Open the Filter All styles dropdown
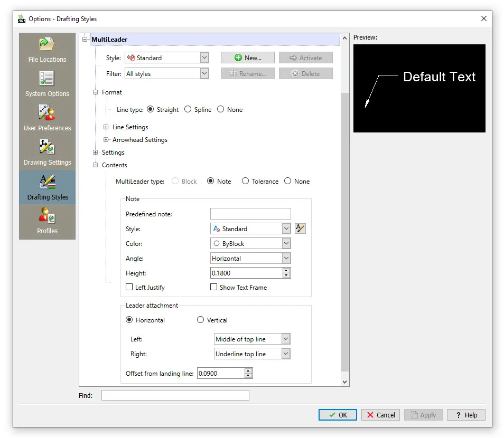504x438 pixels. click(x=204, y=74)
